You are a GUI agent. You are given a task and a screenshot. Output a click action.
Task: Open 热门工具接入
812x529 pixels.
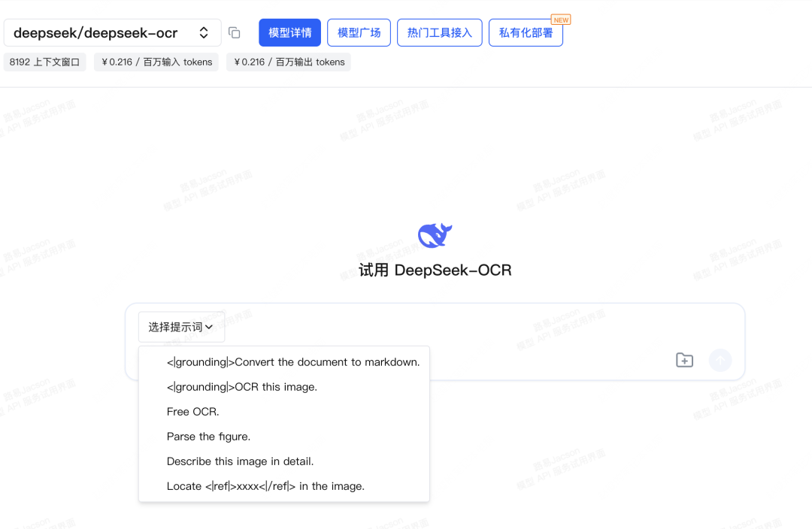440,32
